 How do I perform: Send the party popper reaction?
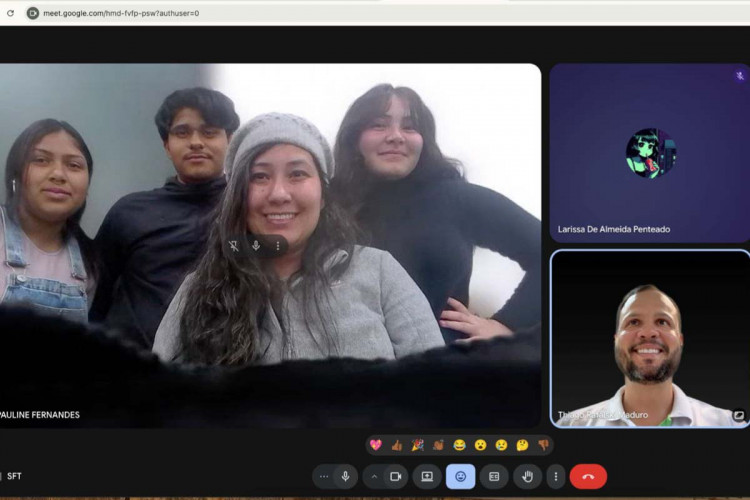(x=418, y=445)
